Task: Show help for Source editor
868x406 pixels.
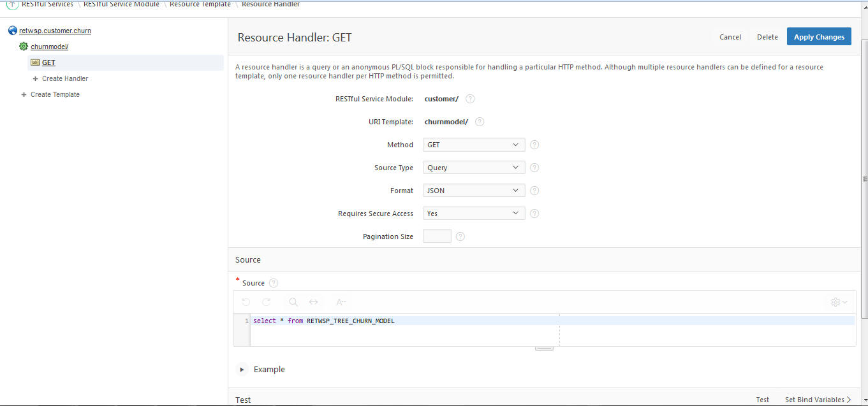Action: [x=274, y=283]
